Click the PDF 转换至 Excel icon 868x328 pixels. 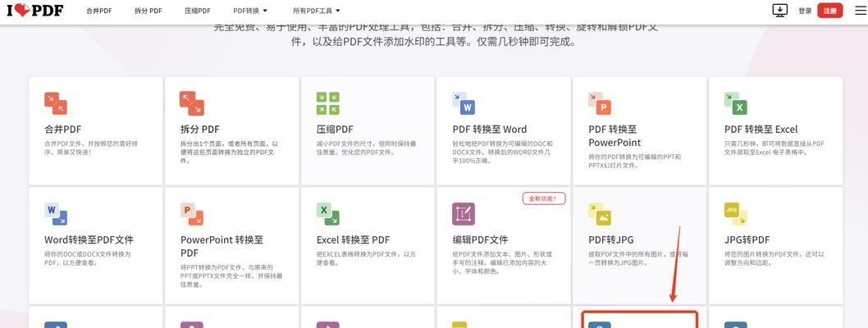[x=736, y=103]
